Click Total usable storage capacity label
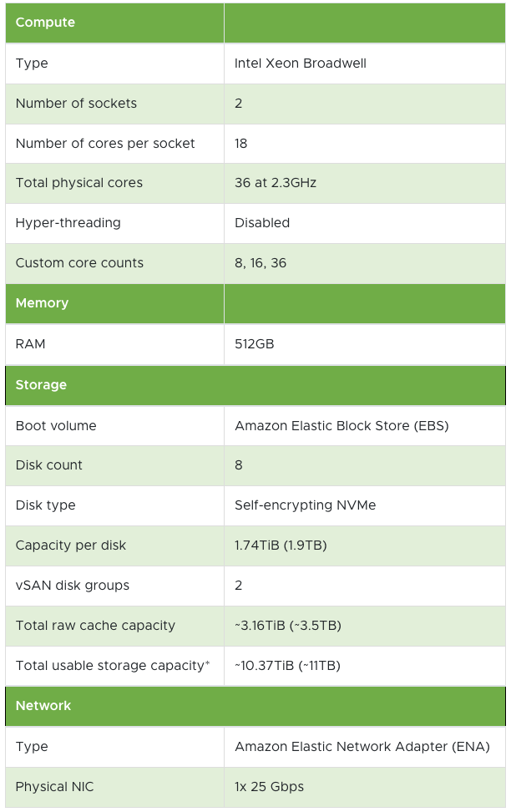511x812 pixels. pos(113,666)
